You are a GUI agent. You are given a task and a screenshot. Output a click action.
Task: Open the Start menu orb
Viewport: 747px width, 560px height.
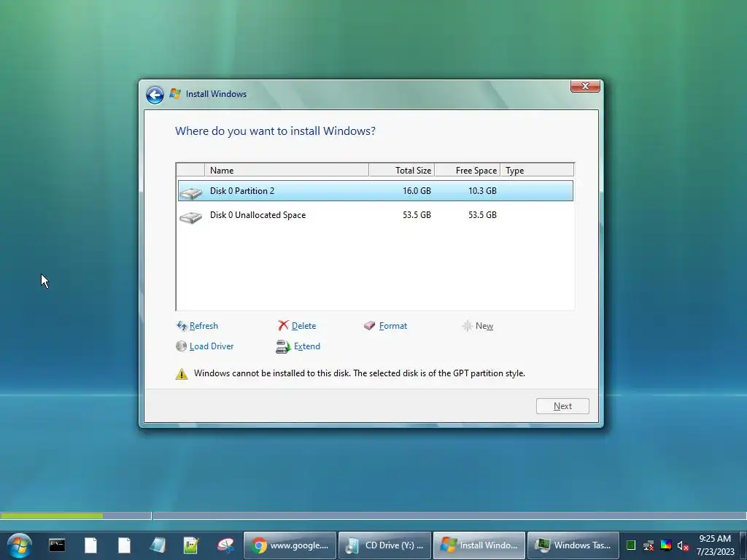click(20, 545)
